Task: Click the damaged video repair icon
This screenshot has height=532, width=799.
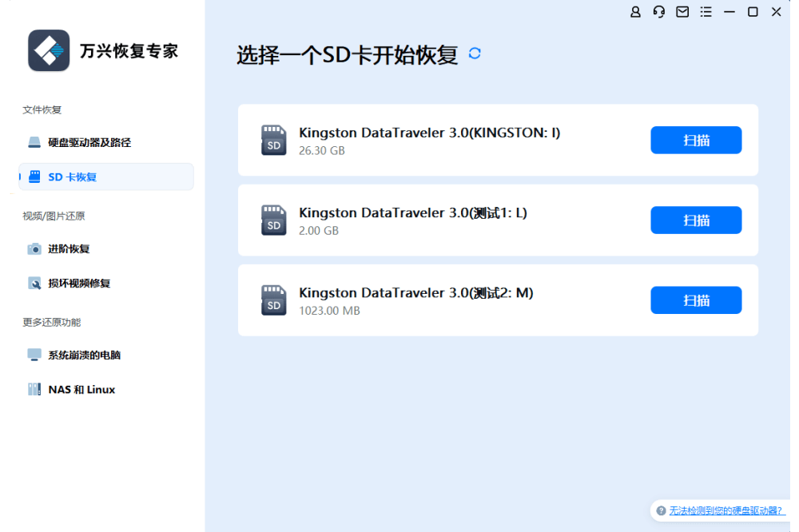Action: 34,284
